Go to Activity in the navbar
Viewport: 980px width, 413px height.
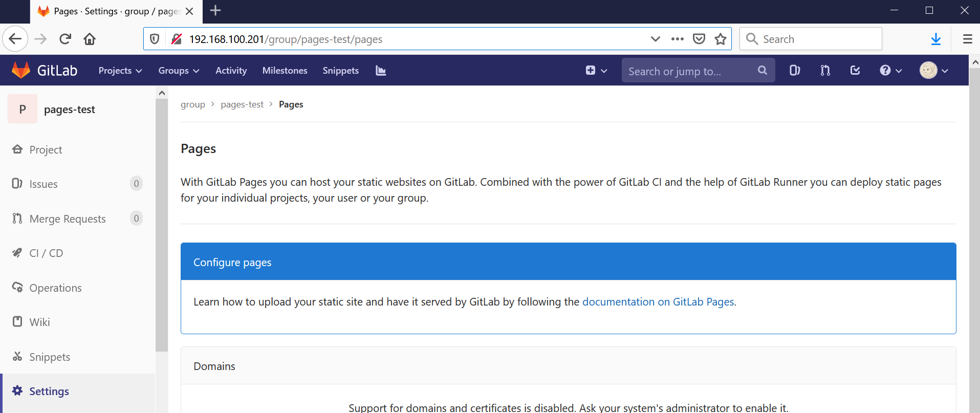[231, 71]
